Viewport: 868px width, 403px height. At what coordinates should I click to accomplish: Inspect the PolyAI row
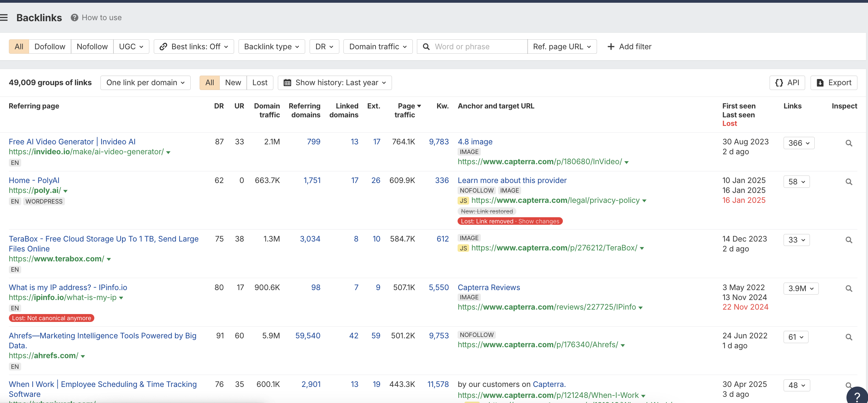[849, 182]
